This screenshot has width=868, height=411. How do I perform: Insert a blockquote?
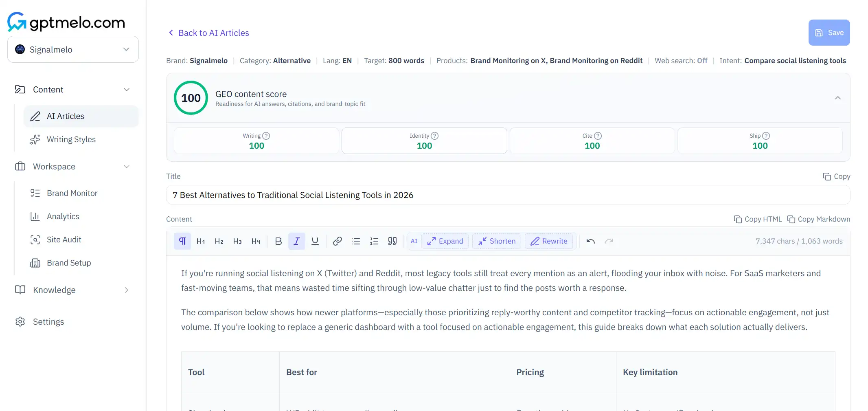392,241
